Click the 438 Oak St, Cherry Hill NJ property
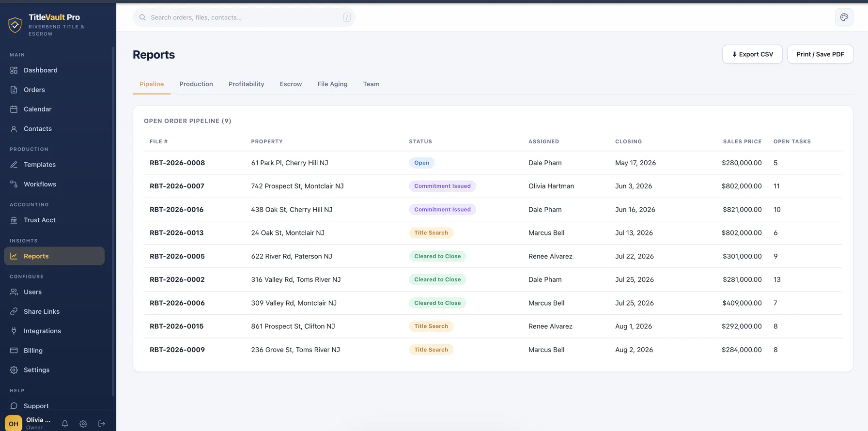The height and width of the screenshot is (431, 868). pyautogui.click(x=292, y=210)
